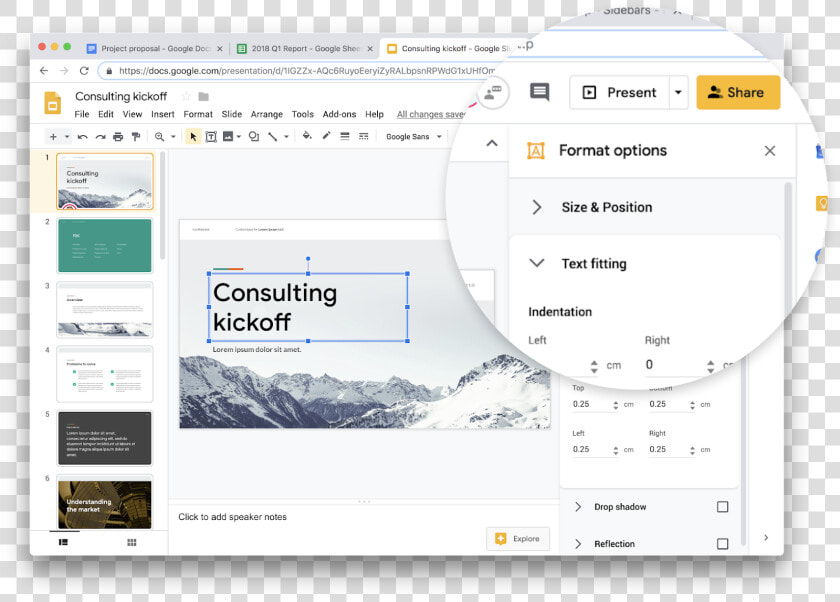Image resolution: width=840 pixels, height=602 pixels.
Task: Click the move-to-folder icon
Action: [x=204, y=96]
